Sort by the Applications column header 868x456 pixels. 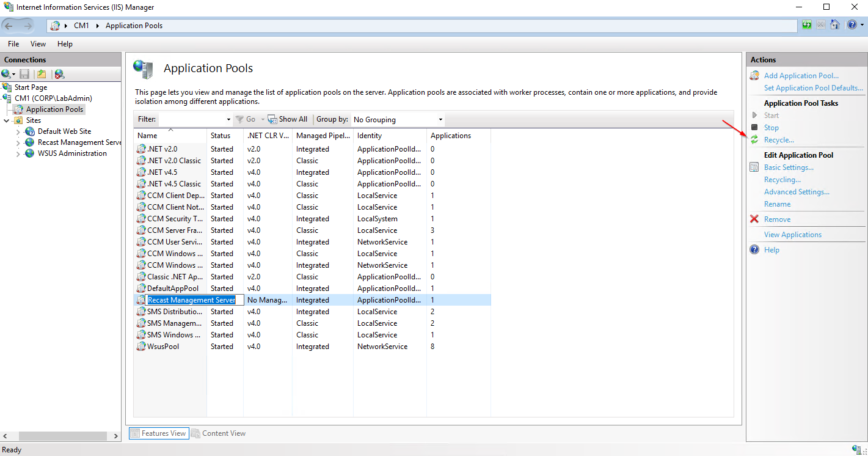458,136
